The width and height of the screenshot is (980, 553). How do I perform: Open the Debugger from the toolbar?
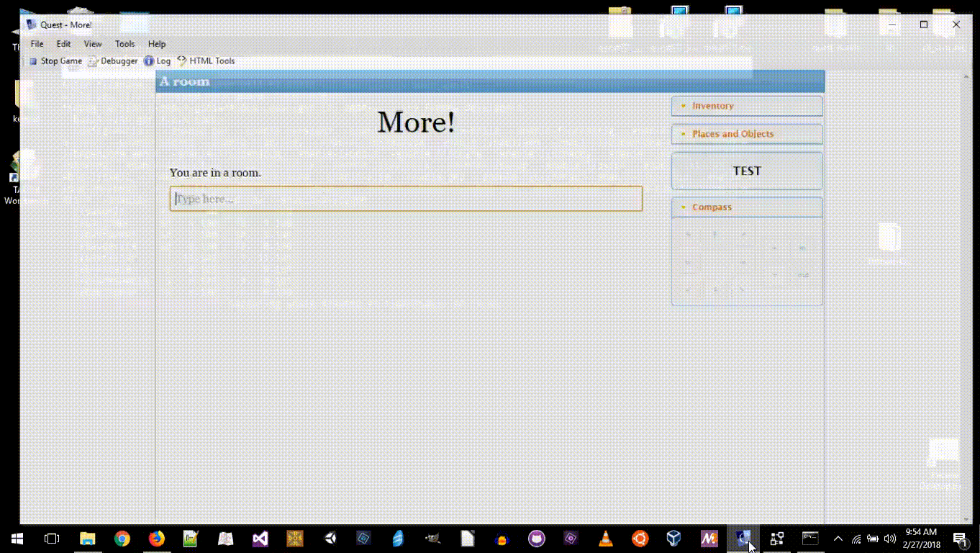(113, 61)
